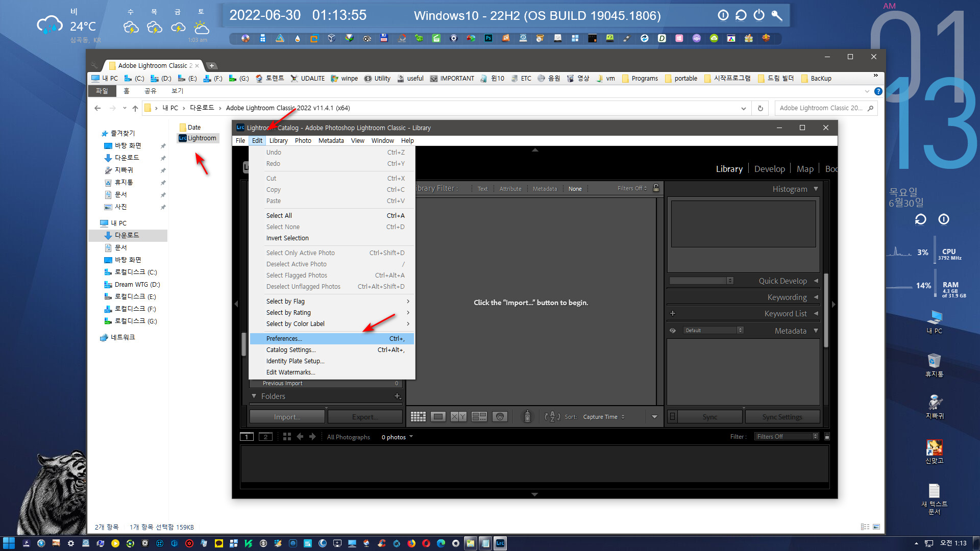Enable Text filter in Library Filter bar
Viewport: 980px width, 551px height.
point(482,189)
